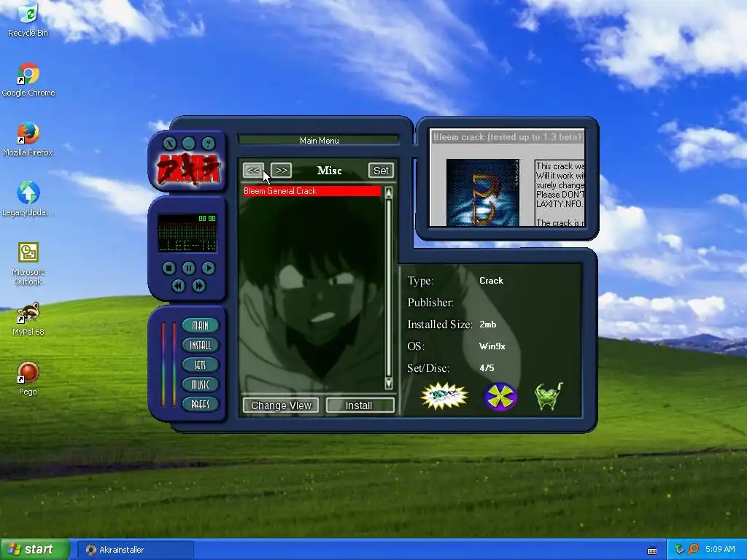
Task: Click the yellow starburst group logo
Action: tap(444, 396)
